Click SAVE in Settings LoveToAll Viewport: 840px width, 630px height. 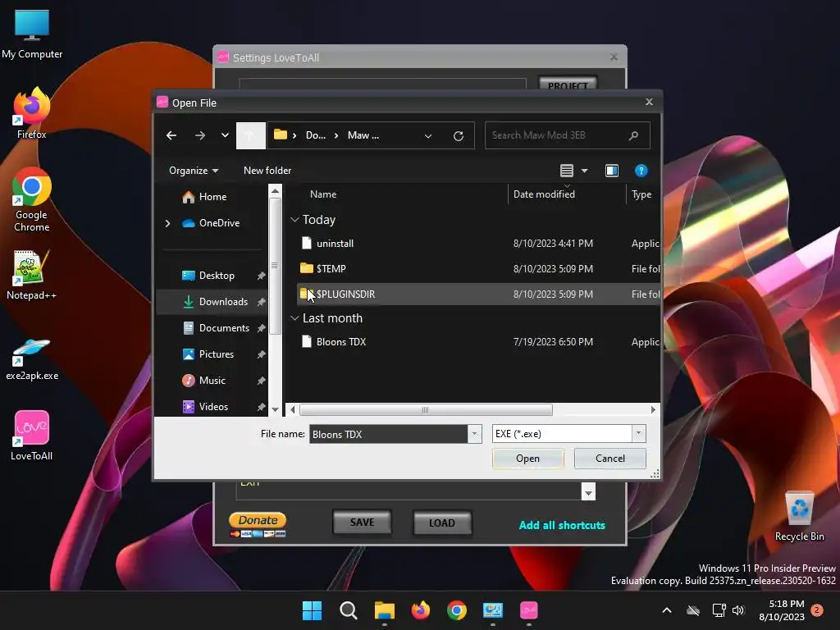click(362, 523)
